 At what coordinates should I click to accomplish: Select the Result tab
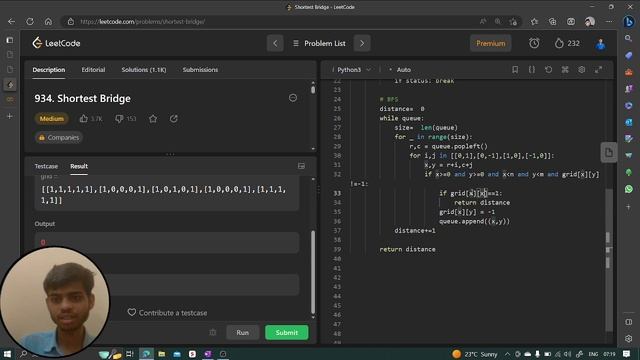tap(79, 166)
